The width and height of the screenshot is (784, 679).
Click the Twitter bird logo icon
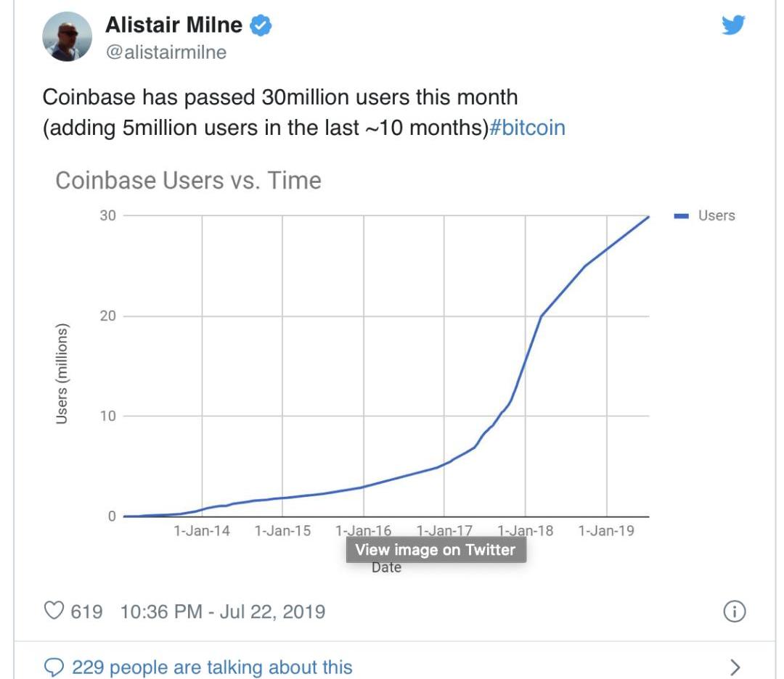[733, 26]
